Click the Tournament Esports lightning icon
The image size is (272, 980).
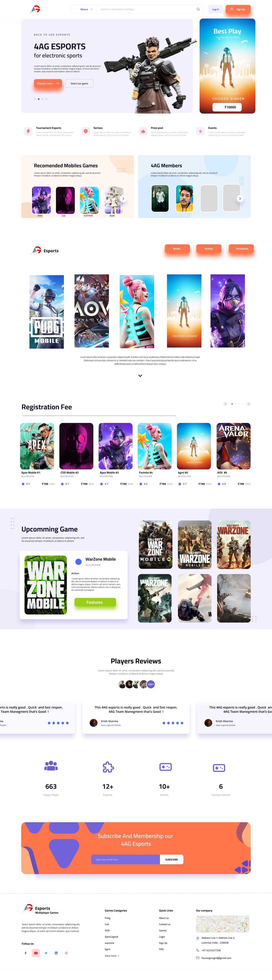(x=28, y=131)
